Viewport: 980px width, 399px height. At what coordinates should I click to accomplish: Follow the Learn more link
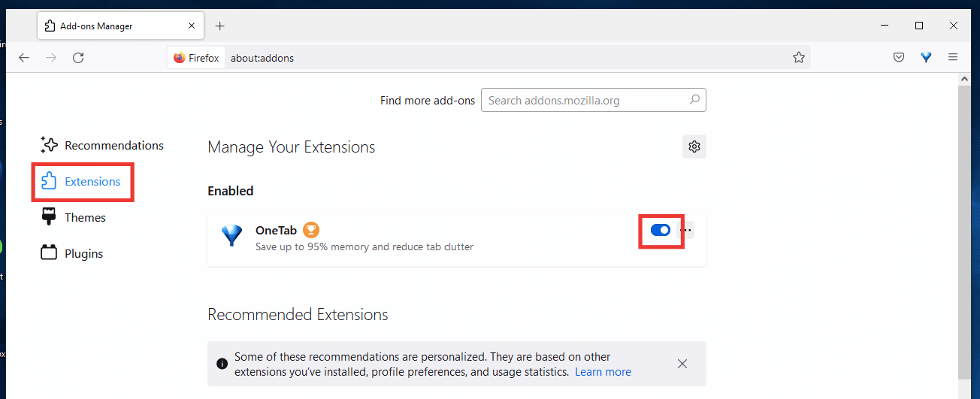pos(603,372)
